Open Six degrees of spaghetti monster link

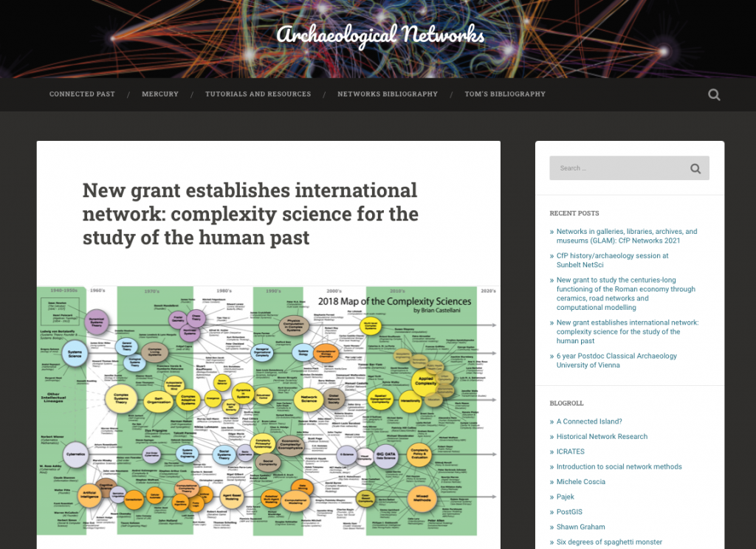coord(609,542)
